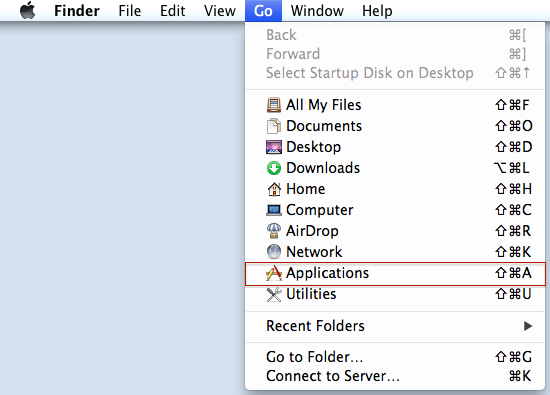Click the Network globe icon

(x=274, y=252)
